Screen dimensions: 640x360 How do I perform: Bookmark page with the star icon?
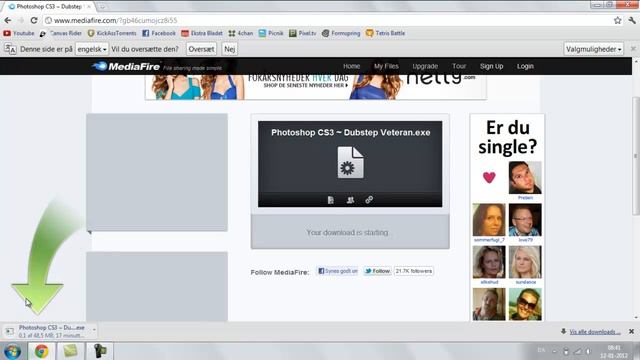coord(618,20)
